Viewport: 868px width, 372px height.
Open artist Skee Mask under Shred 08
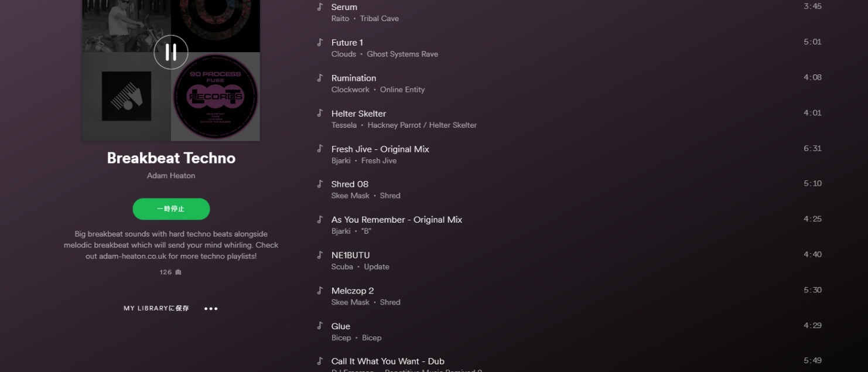(x=350, y=196)
